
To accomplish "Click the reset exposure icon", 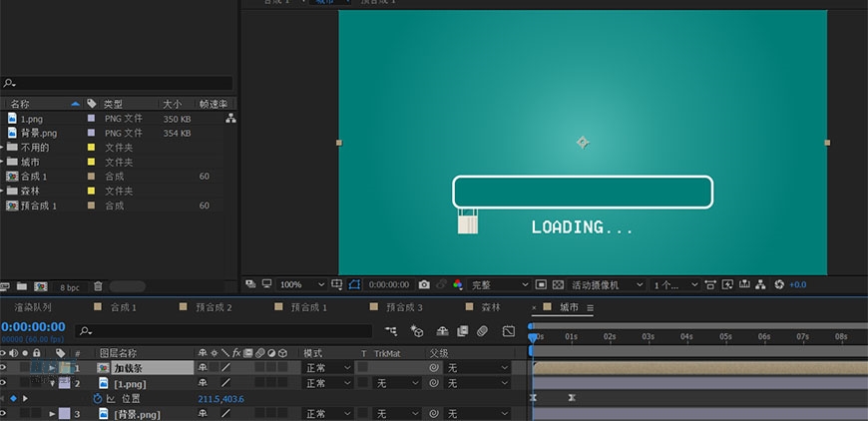I will click(x=779, y=284).
